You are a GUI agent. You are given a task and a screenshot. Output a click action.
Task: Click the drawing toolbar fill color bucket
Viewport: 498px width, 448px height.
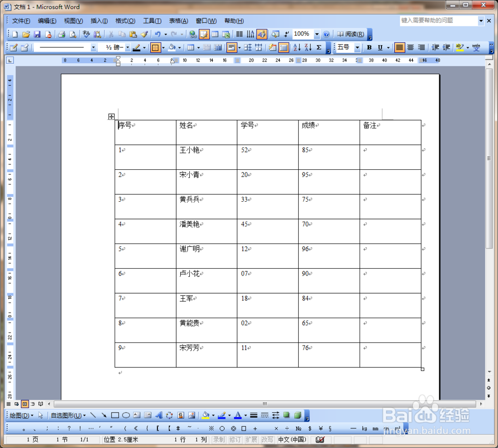click(206, 415)
